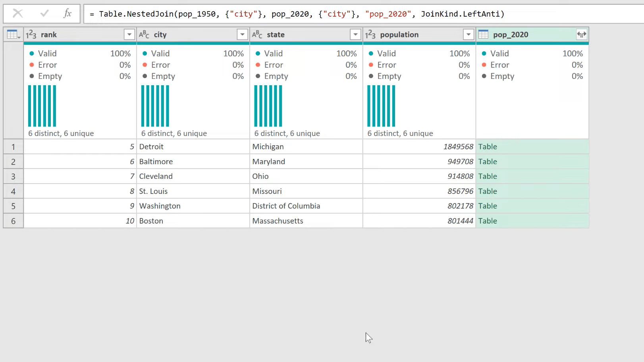The width and height of the screenshot is (644, 362).
Task: Select row number 1
Action: click(x=13, y=147)
